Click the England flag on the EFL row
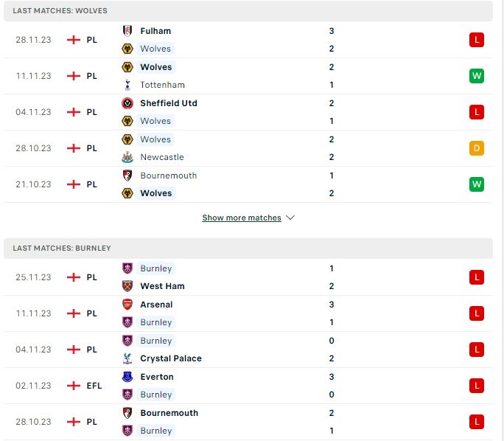Image resolution: width=504 pixels, height=441 pixels. 73,386
